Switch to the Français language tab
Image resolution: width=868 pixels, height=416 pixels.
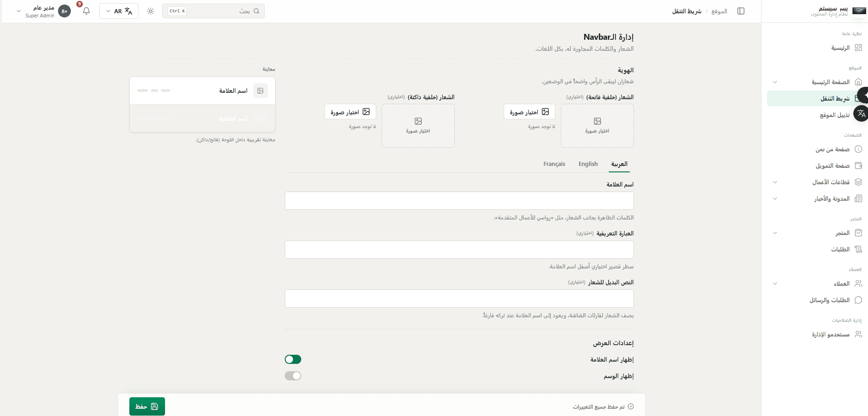click(554, 164)
